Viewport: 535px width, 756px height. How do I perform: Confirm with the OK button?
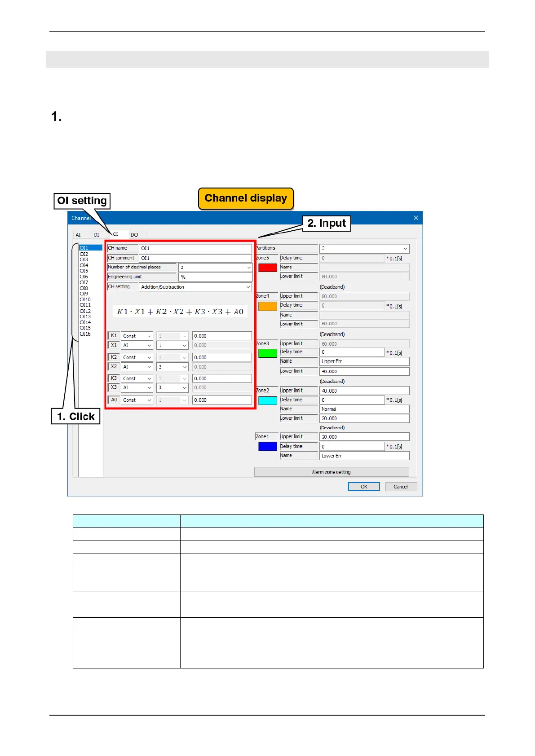[x=364, y=487]
